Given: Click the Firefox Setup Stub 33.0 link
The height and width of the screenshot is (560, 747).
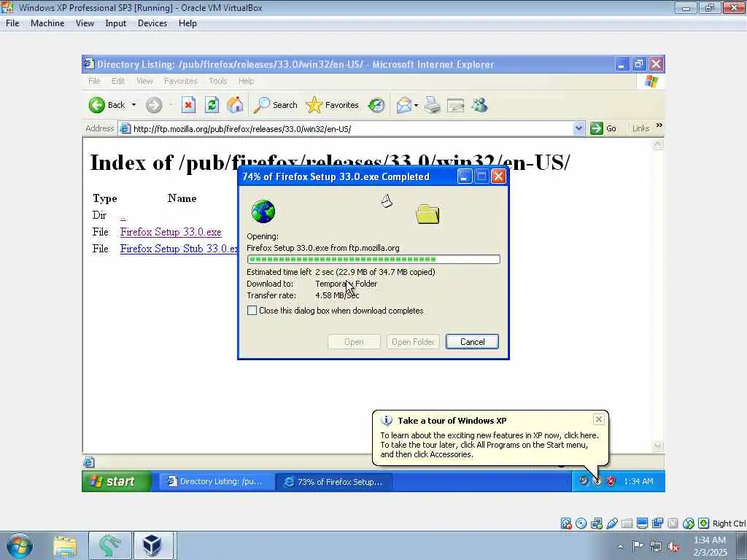Looking at the screenshot, I should 179,249.
